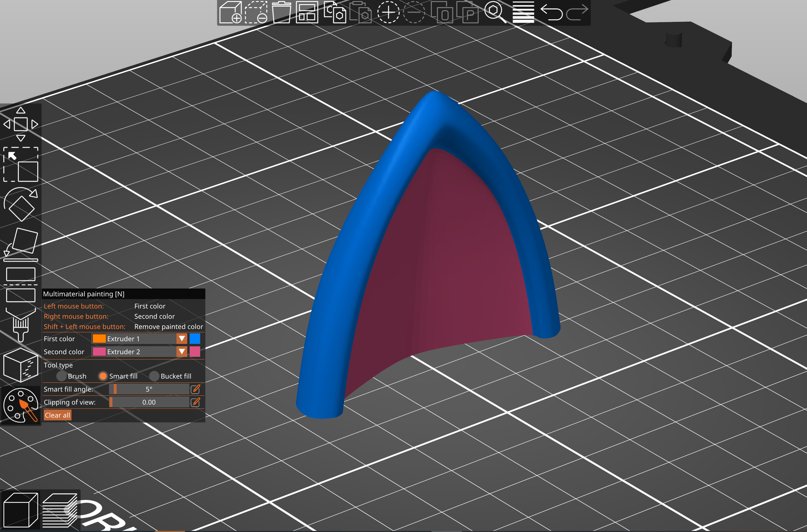Click the 'Shift + Left mouse button:' label
This screenshot has height=532, width=807.
pyautogui.click(x=84, y=327)
